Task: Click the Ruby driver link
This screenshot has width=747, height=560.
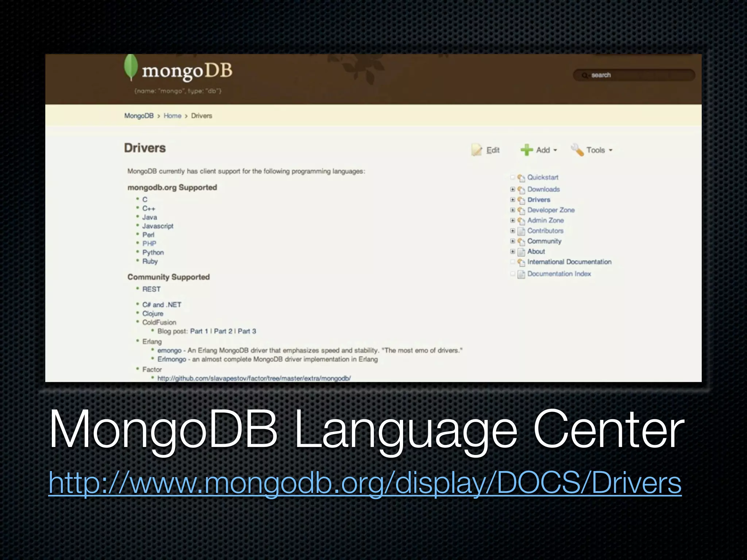Action: coord(150,261)
